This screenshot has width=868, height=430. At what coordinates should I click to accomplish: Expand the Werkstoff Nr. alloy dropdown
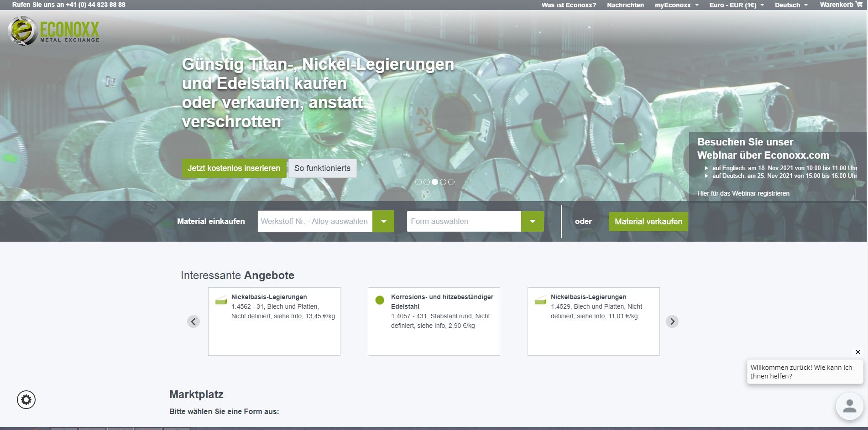click(x=383, y=222)
